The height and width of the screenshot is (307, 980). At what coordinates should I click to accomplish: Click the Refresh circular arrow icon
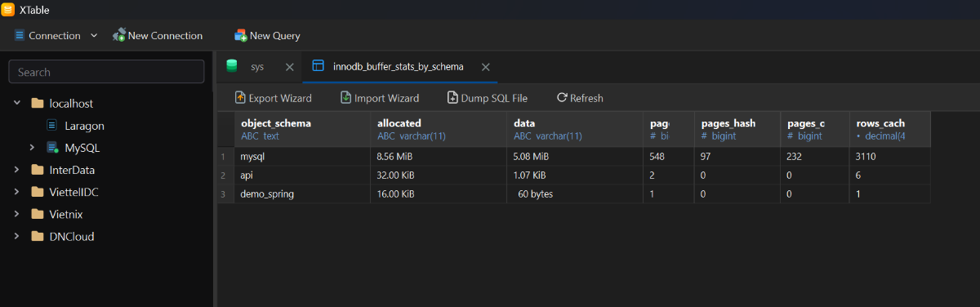tap(562, 98)
